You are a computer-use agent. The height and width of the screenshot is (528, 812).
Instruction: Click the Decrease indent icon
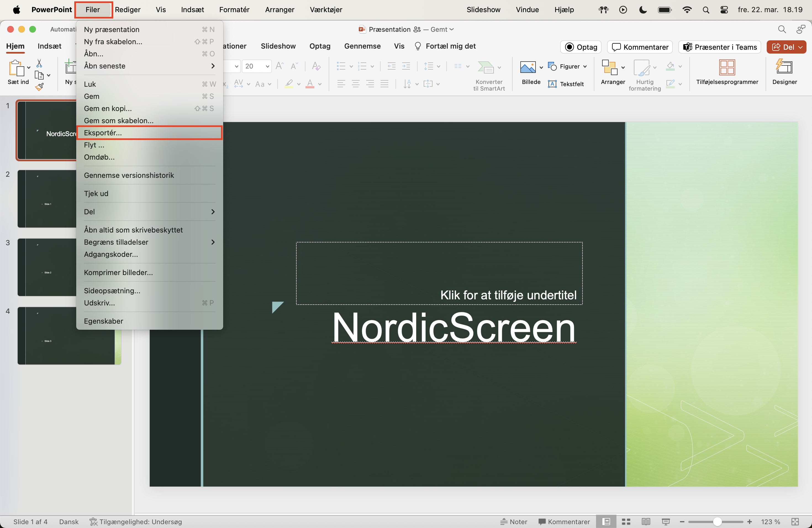(x=392, y=66)
